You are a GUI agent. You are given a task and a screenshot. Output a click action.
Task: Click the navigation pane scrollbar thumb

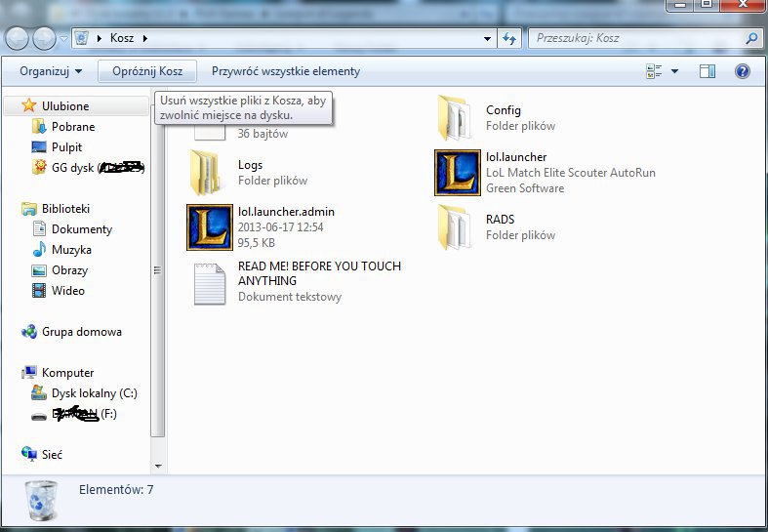(x=157, y=270)
